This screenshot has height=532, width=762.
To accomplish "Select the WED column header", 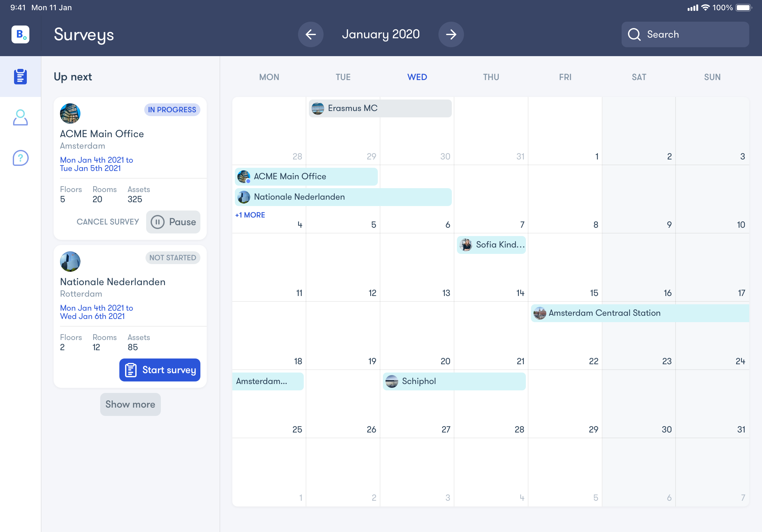I will (417, 77).
